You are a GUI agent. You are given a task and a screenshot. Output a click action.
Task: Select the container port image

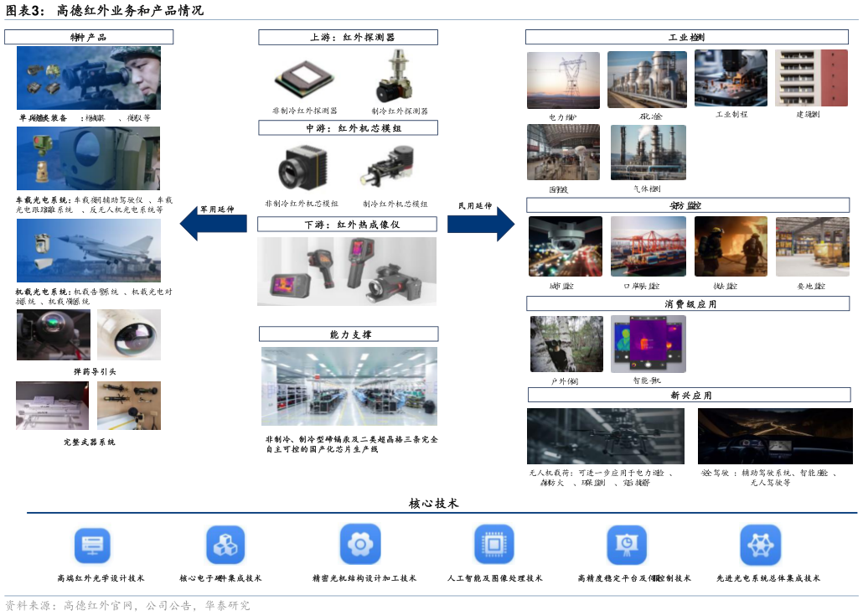pos(649,246)
